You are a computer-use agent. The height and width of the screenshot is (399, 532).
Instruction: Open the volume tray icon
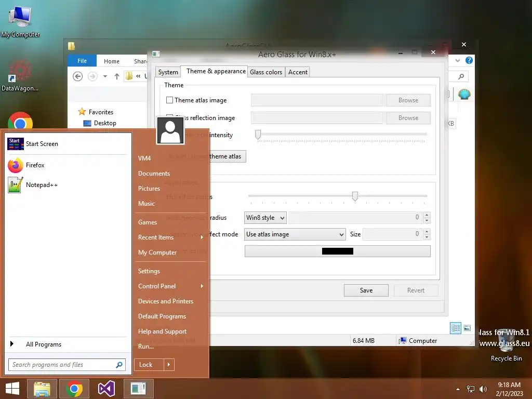point(483,389)
